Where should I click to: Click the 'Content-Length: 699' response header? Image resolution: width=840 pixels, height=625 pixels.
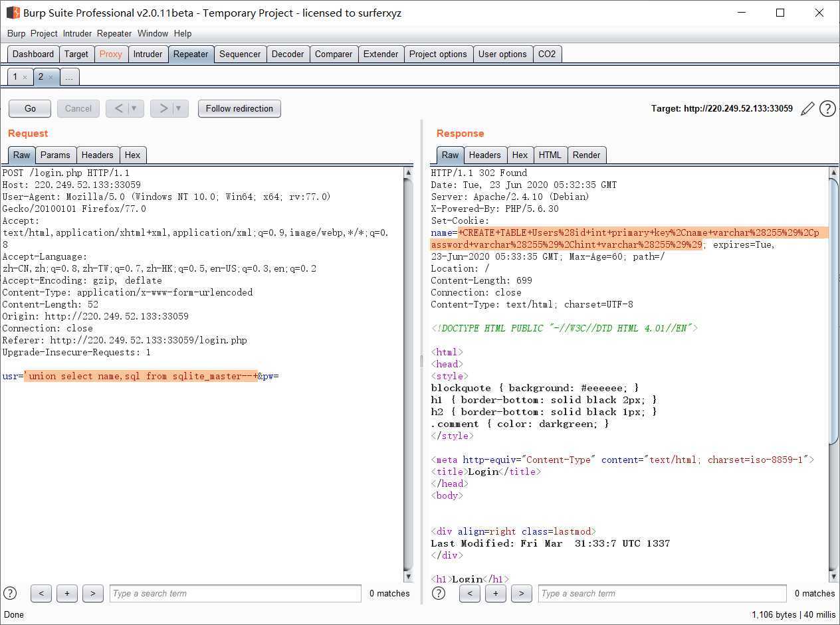(482, 280)
